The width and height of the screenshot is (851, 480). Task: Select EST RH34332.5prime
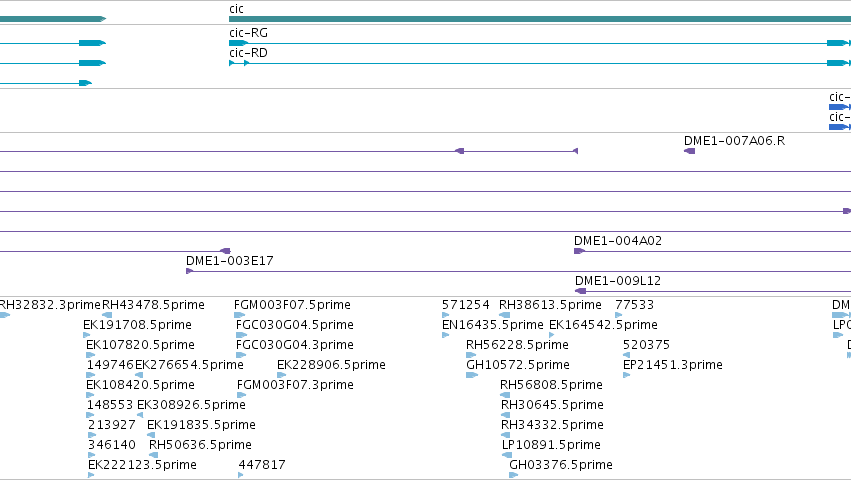552,425
